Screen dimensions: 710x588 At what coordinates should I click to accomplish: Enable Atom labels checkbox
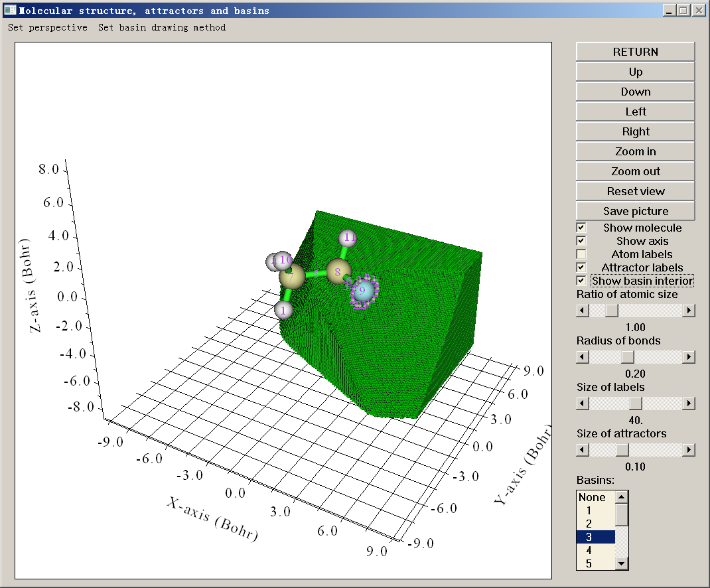point(581,254)
